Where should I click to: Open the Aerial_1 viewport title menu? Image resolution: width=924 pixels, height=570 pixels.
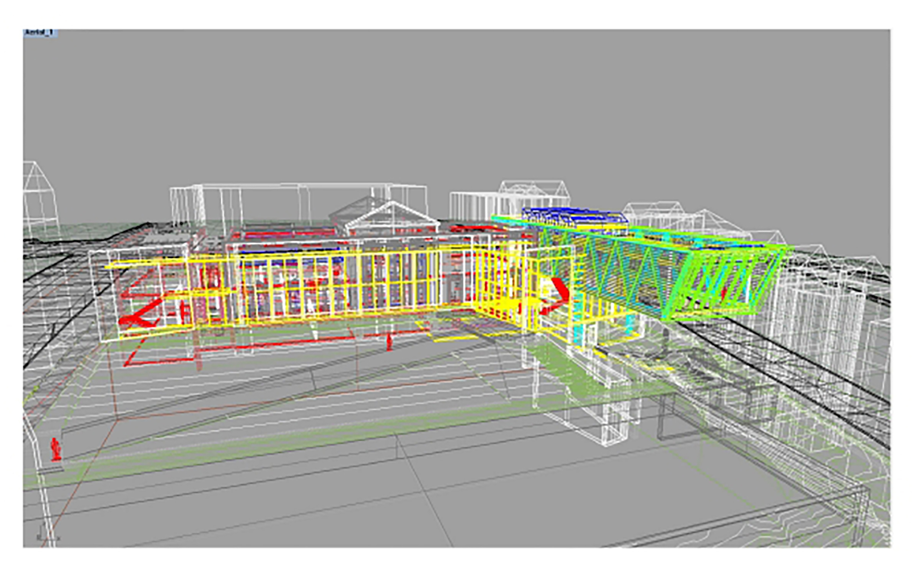pos(40,33)
